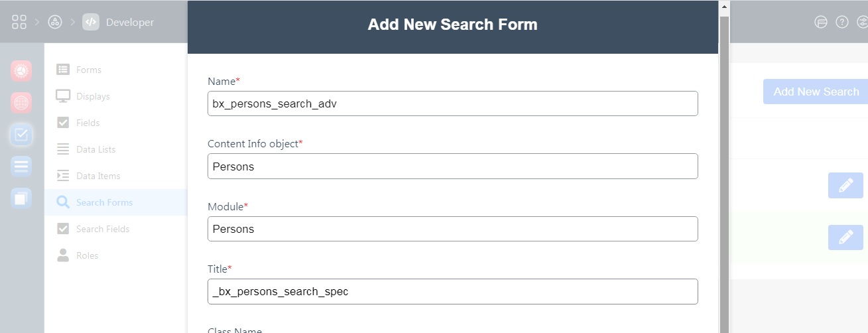Click the Content Info object field
868x333 pixels.
452,166
